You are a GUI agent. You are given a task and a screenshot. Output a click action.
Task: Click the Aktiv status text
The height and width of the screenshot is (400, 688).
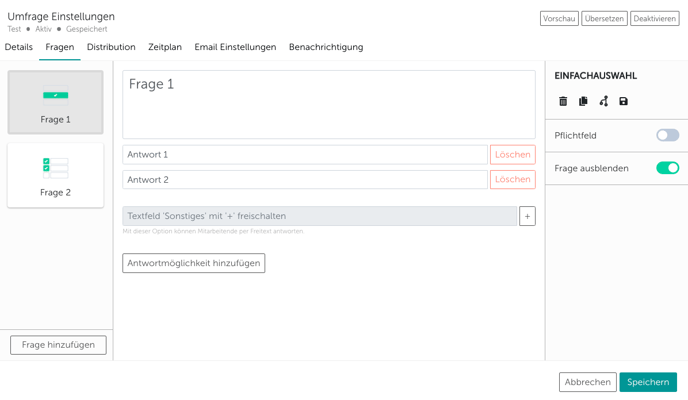click(x=43, y=29)
